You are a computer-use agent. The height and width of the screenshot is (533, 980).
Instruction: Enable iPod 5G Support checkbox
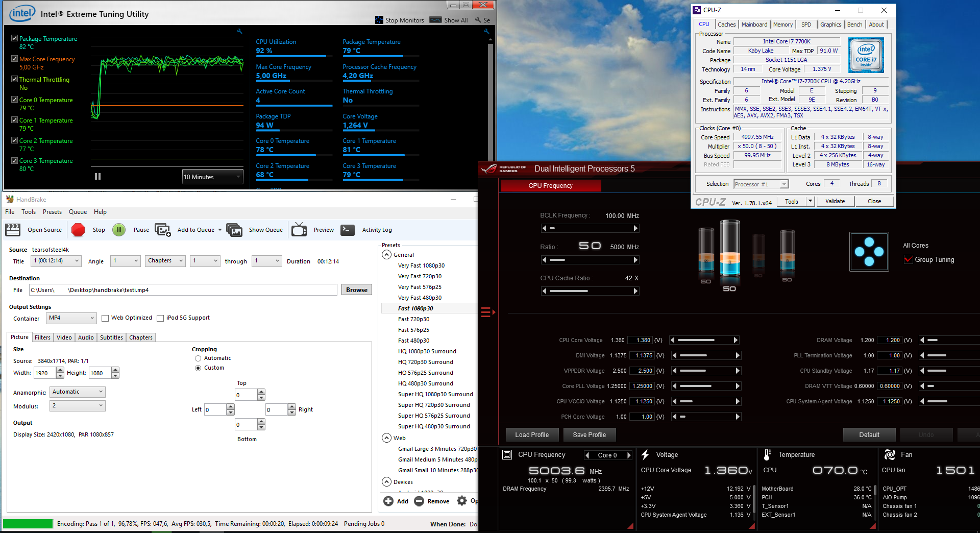click(160, 318)
